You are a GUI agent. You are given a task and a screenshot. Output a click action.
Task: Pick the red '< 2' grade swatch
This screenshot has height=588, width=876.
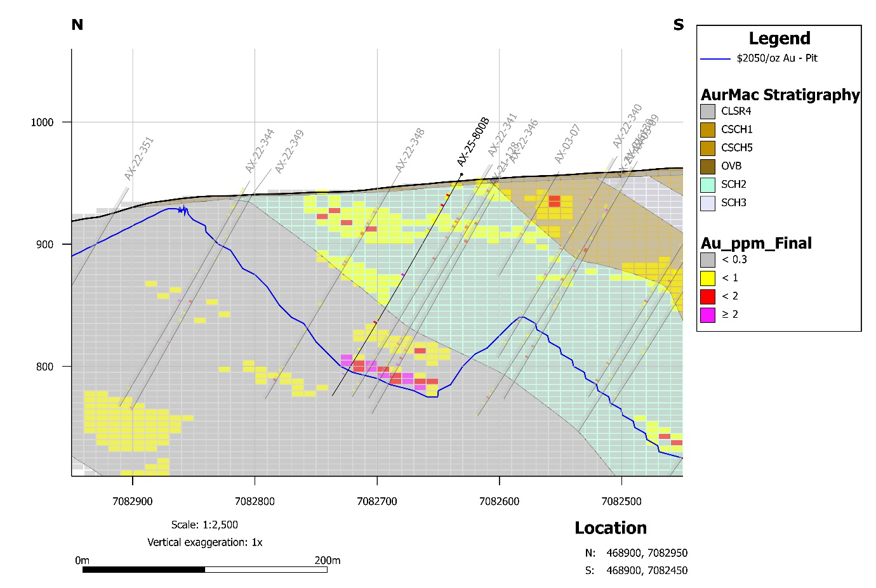coord(707,296)
